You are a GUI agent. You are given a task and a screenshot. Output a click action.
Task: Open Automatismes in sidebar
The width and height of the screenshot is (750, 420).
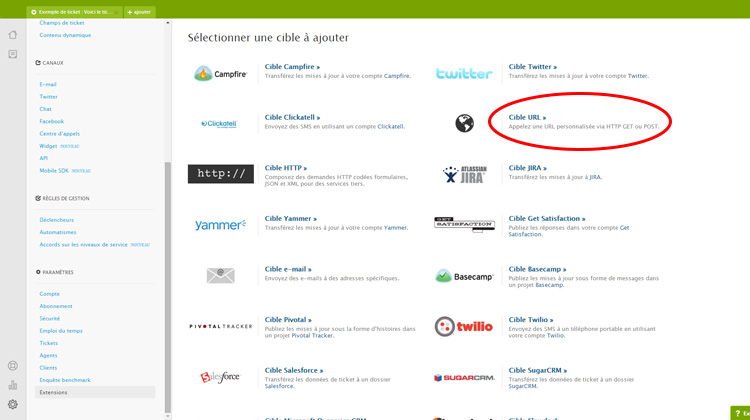tap(58, 232)
